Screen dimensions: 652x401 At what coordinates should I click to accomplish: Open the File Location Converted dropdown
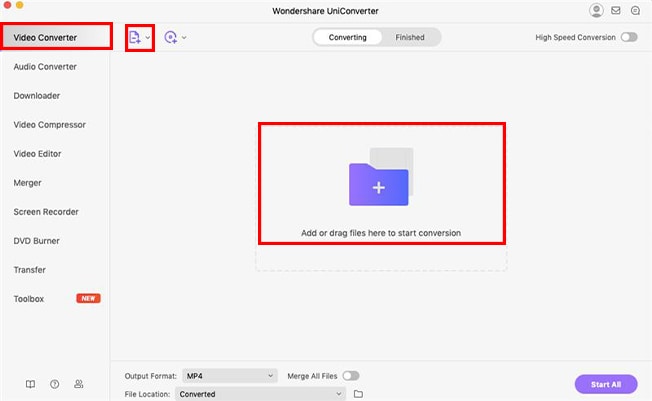[x=260, y=394]
